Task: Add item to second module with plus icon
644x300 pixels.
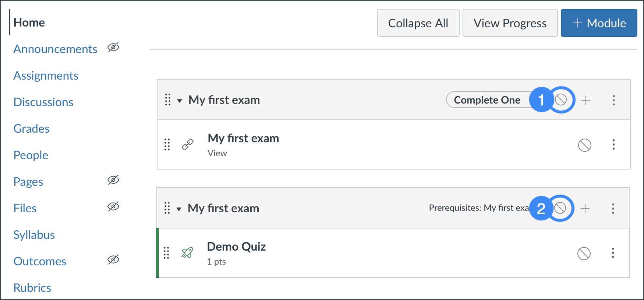Action: coord(585,208)
